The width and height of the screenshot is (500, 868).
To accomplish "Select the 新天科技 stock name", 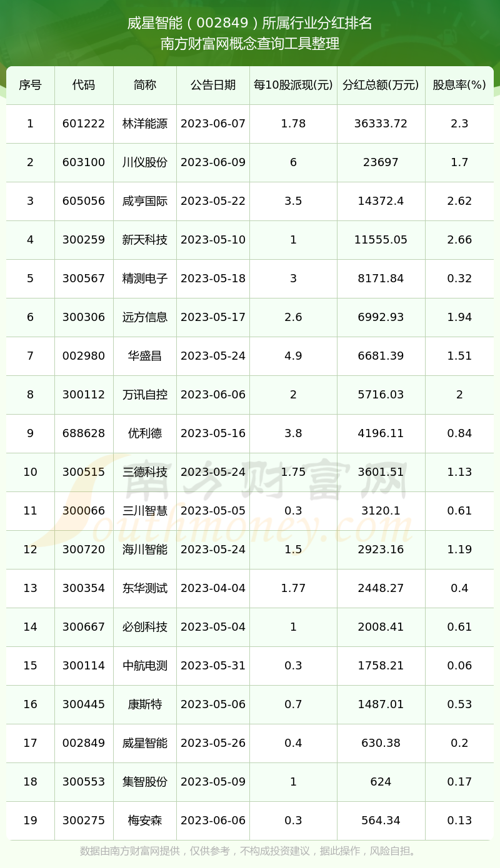I will coord(145,240).
